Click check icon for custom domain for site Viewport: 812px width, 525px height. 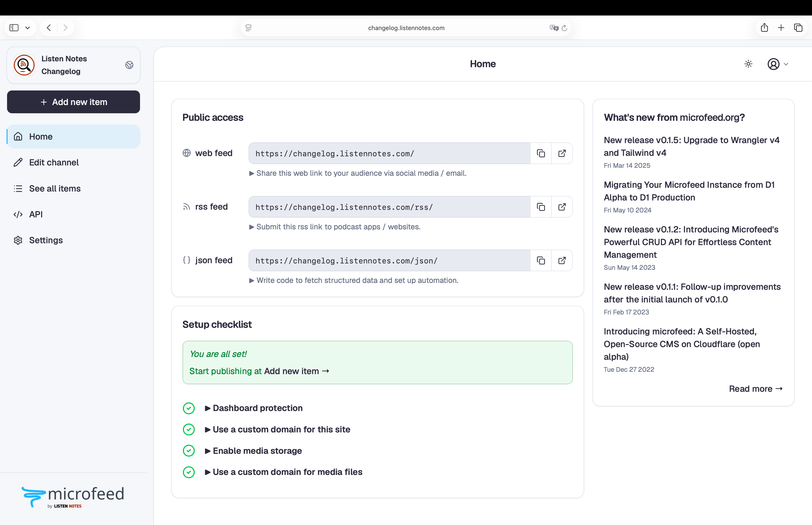click(x=189, y=430)
